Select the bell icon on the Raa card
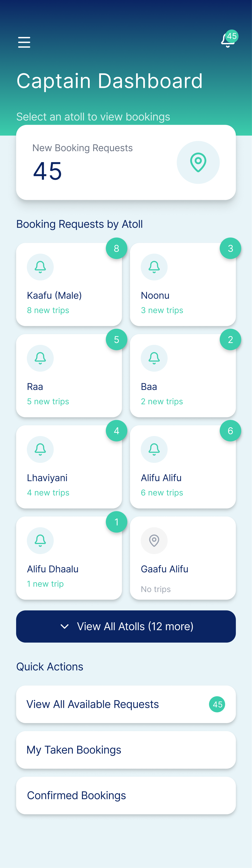 (x=40, y=358)
